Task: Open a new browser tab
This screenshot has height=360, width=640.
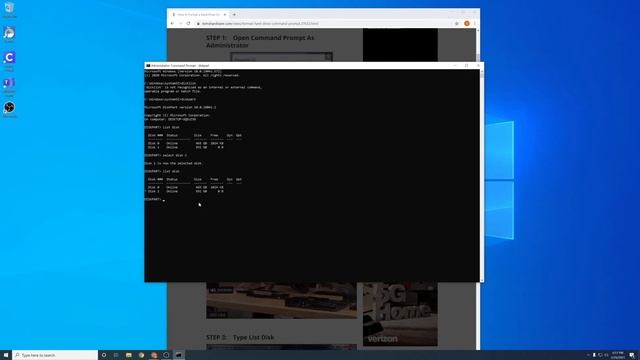Action: [234, 14]
